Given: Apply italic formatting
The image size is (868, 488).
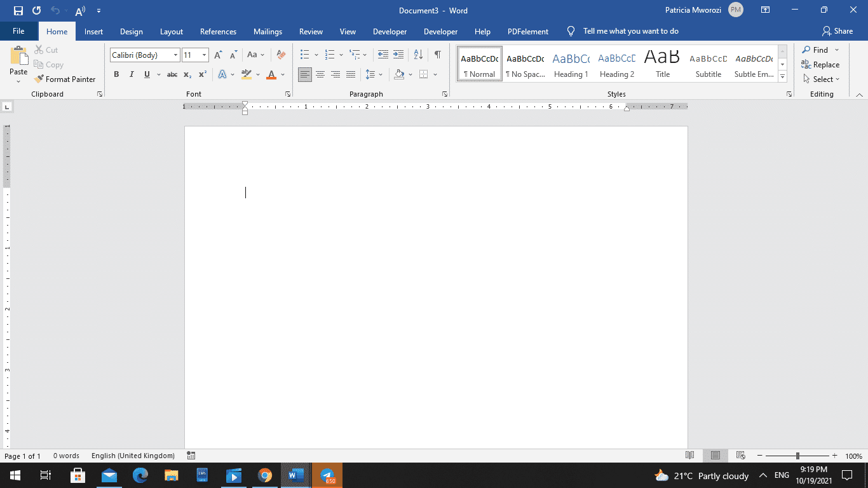Looking at the screenshot, I should [x=132, y=74].
